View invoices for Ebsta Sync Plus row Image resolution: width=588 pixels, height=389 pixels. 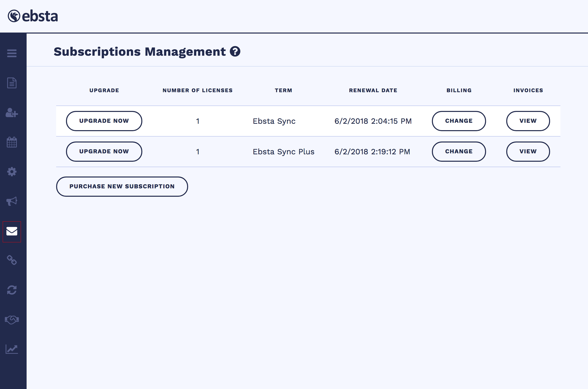point(528,152)
